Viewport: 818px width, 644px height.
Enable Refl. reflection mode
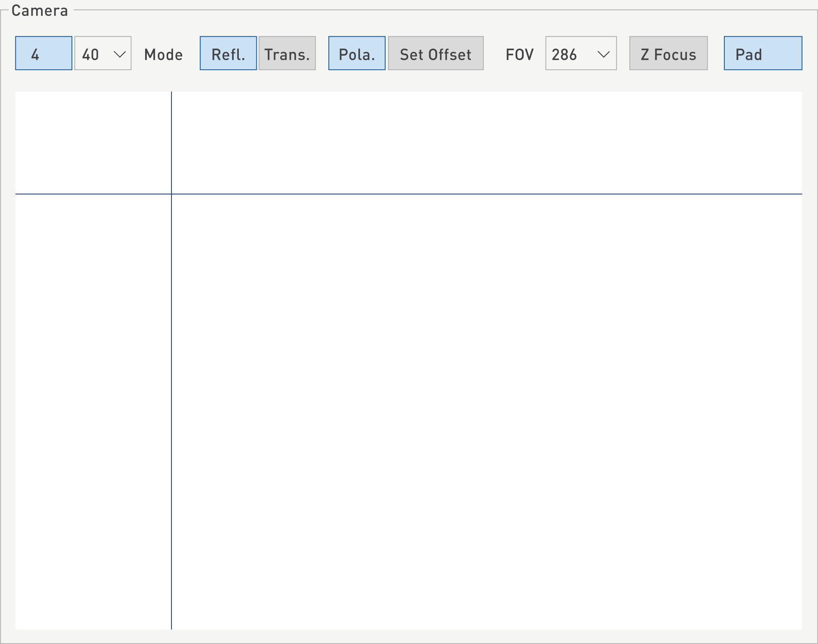pos(228,53)
